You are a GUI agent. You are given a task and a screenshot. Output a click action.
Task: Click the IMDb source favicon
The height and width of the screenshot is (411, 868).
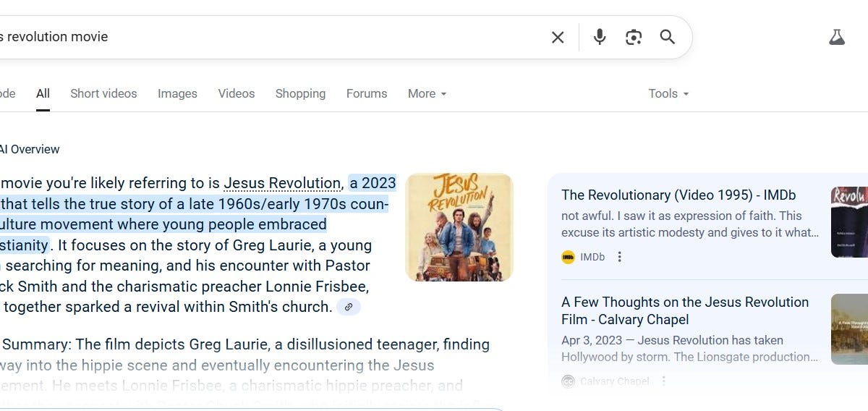click(x=568, y=257)
